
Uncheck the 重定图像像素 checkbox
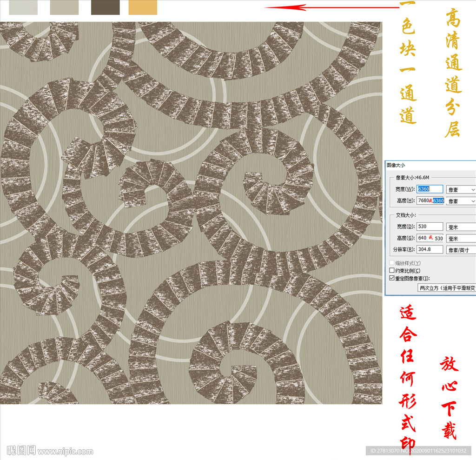click(x=392, y=278)
